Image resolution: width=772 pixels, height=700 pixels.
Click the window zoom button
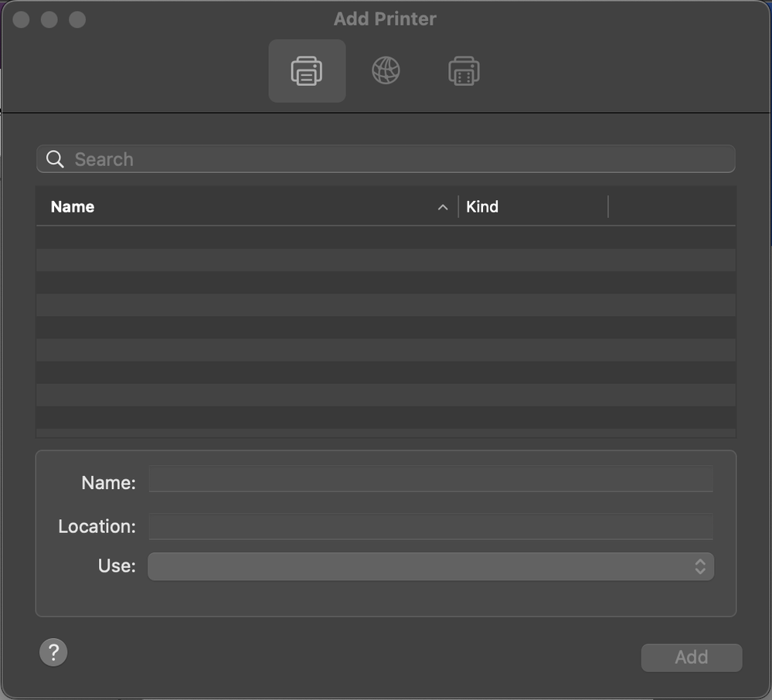click(77, 19)
